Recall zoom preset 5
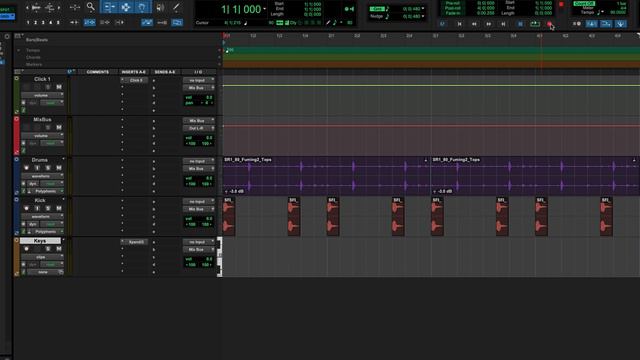 click(x=58, y=22)
